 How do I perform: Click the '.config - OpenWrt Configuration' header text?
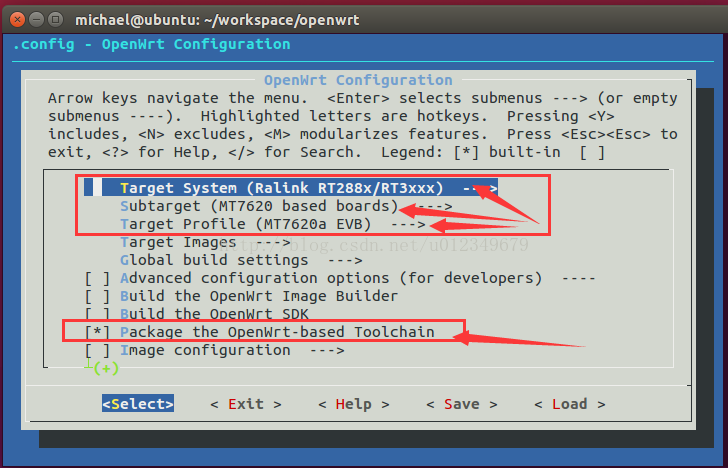click(151, 45)
